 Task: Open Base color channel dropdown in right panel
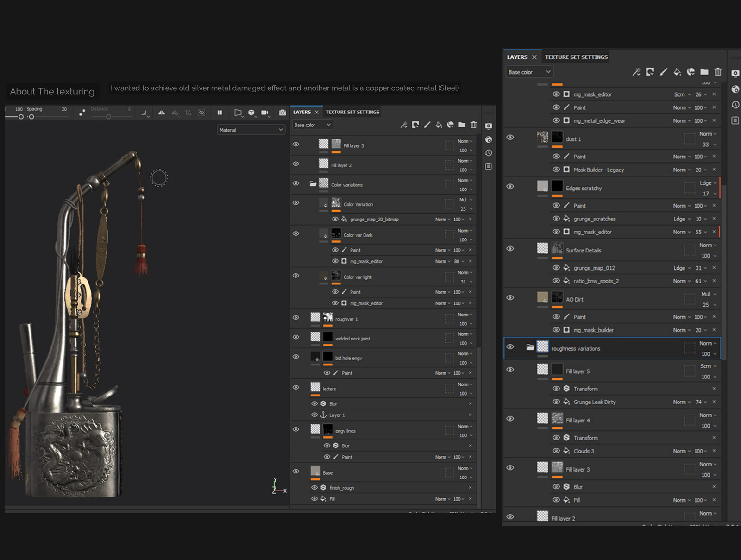coord(529,72)
